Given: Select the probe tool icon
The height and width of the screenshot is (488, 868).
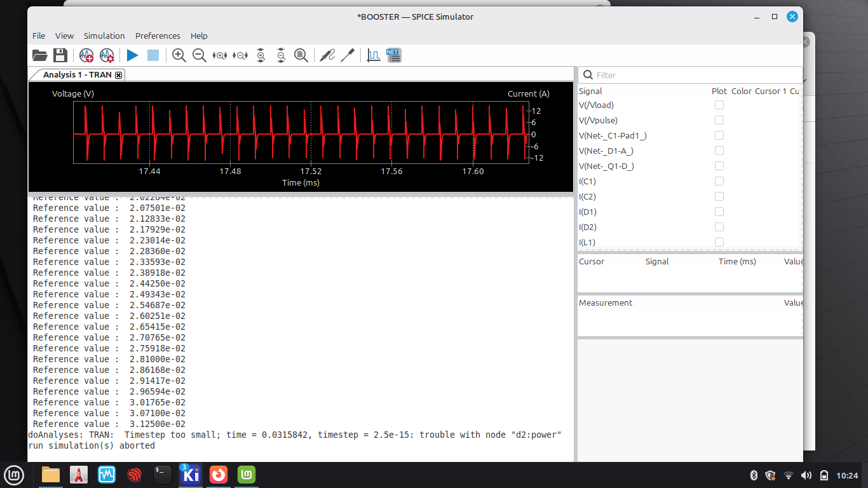Looking at the screenshot, I should pyautogui.click(x=327, y=55).
